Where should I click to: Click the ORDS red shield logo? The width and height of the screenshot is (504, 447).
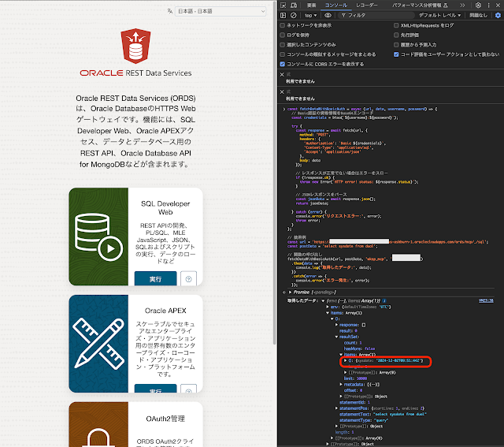[135, 46]
